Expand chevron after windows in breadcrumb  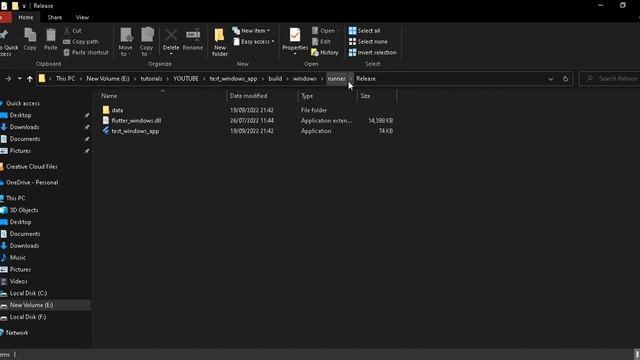pyautogui.click(x=322, y=79)
